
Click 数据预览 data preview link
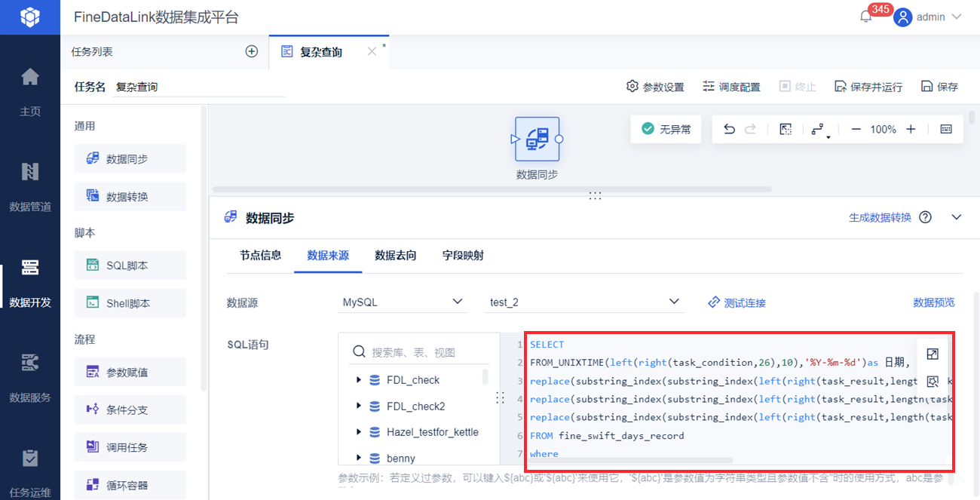point(934,302)
